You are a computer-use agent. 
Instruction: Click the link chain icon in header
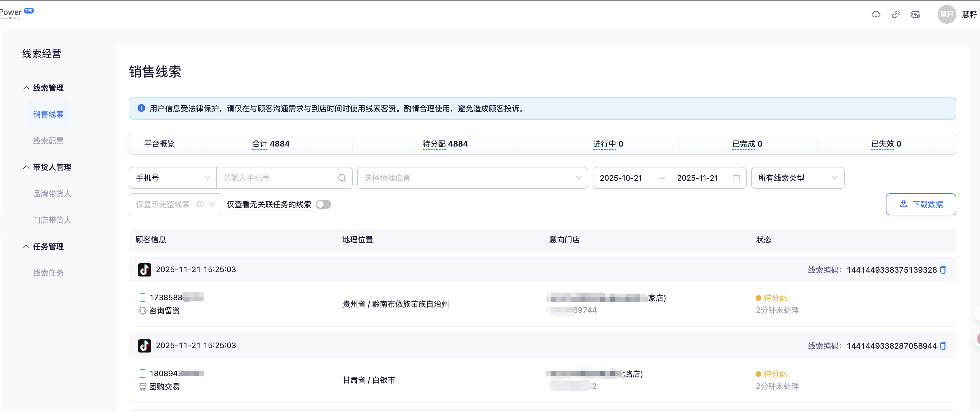point(896,15)
